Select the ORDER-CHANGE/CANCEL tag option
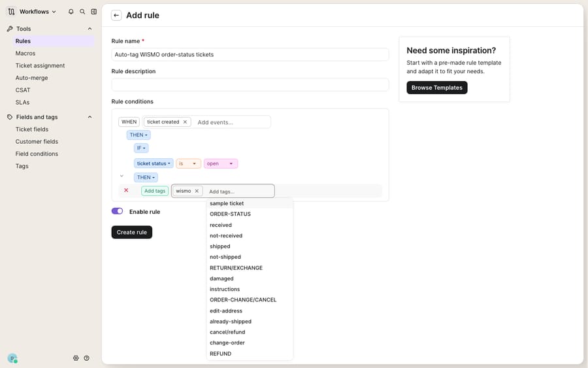 pos(250,300)
